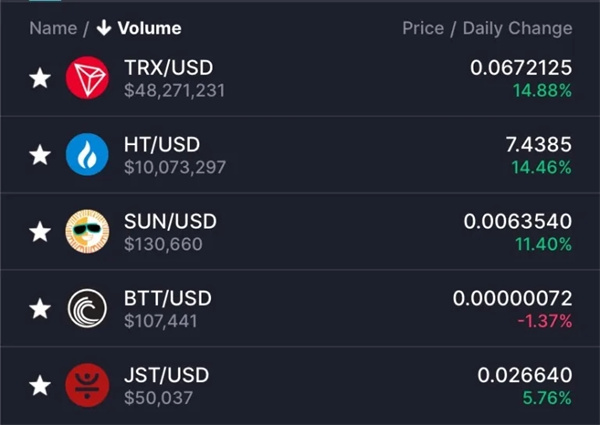This screenshot has width=600, height=425.
Task: Select the SUN sunglasses coin icon
Action: pos(87,231)
